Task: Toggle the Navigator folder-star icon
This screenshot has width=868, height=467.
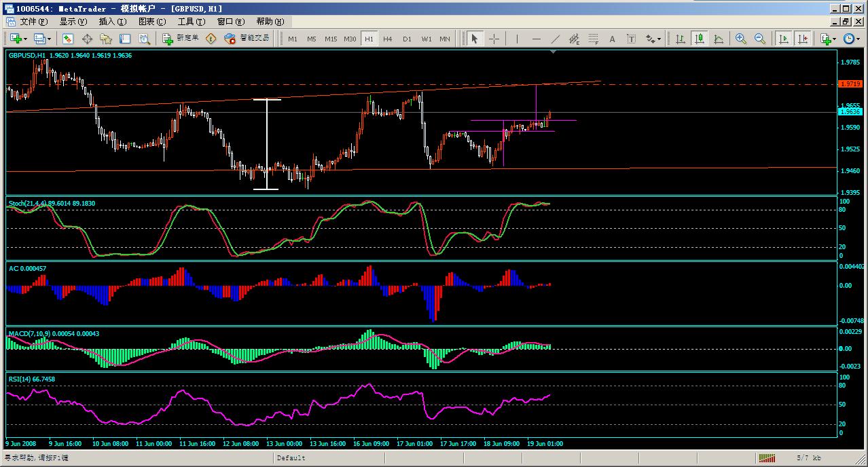Action: pyautogui.click(x=106, y=39)
